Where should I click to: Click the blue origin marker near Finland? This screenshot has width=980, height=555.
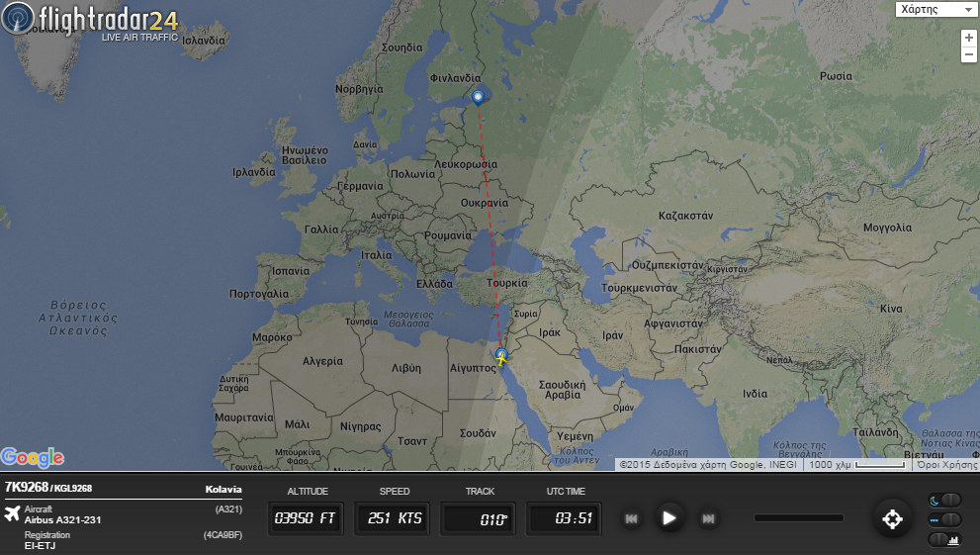pyautogui.click(x=478, y=98)
